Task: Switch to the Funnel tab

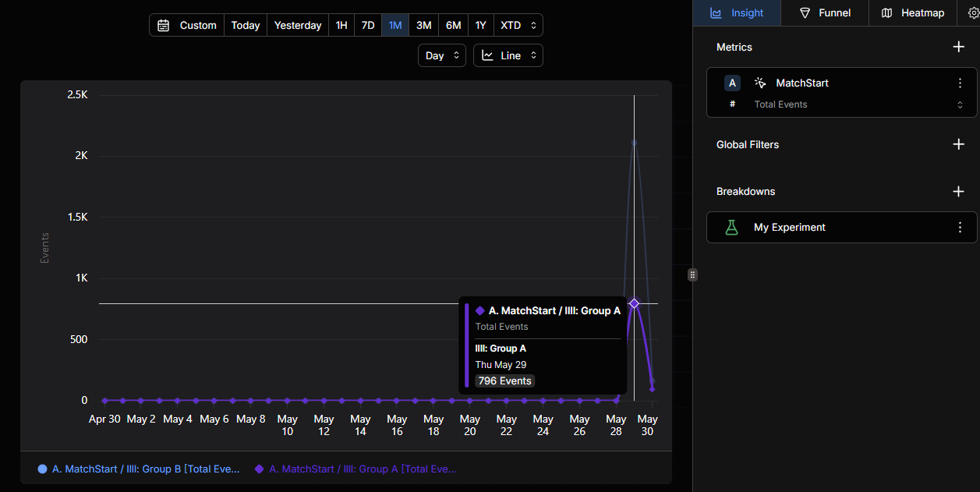Action: 826,12
